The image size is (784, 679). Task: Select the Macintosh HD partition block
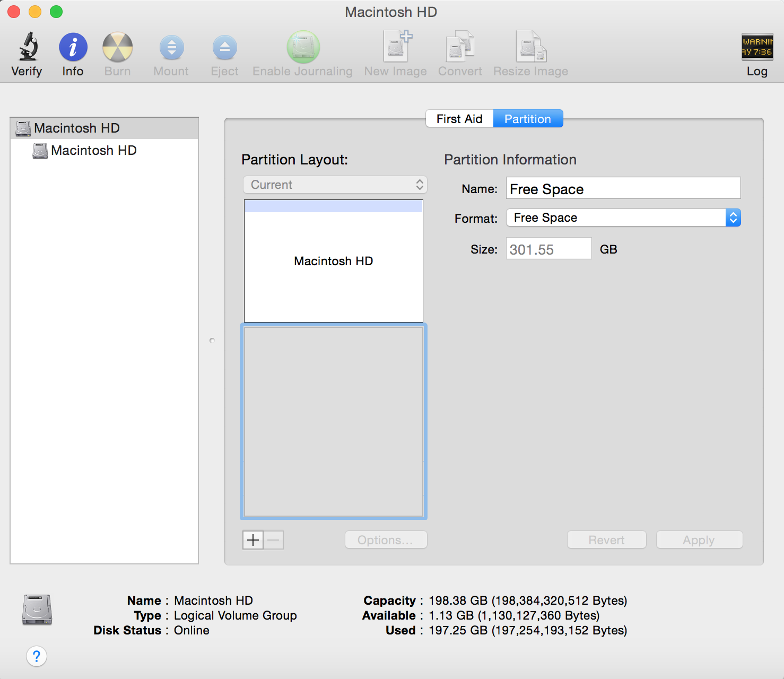pyautogui.click(x=334, y=261)
